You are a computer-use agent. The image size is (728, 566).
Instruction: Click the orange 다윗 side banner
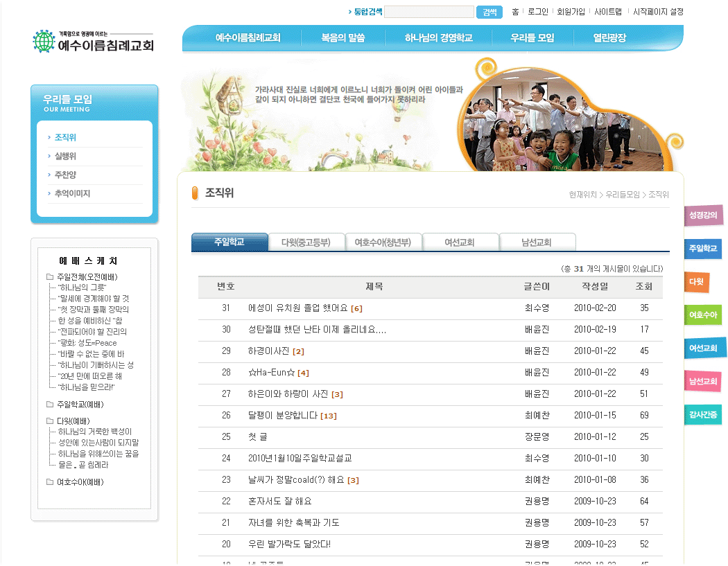pyautogui.click(x=696, y=282)
